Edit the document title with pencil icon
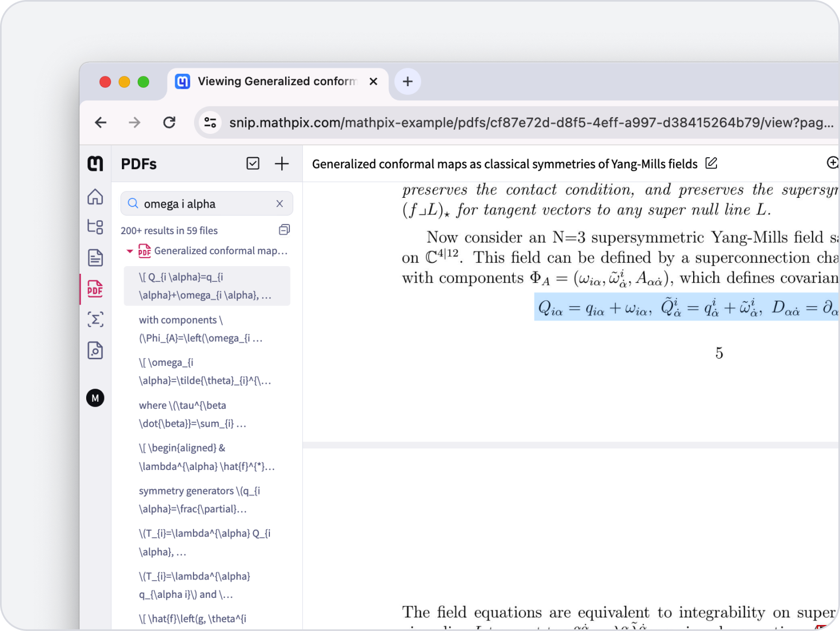This screenshot has height=631, width=840. [712, 163]
